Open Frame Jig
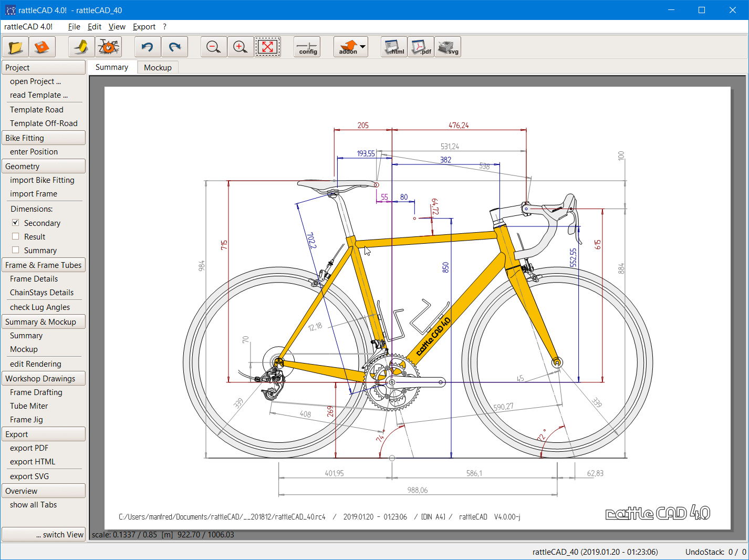This screenshot has height=560, width=749. [26, 420]
